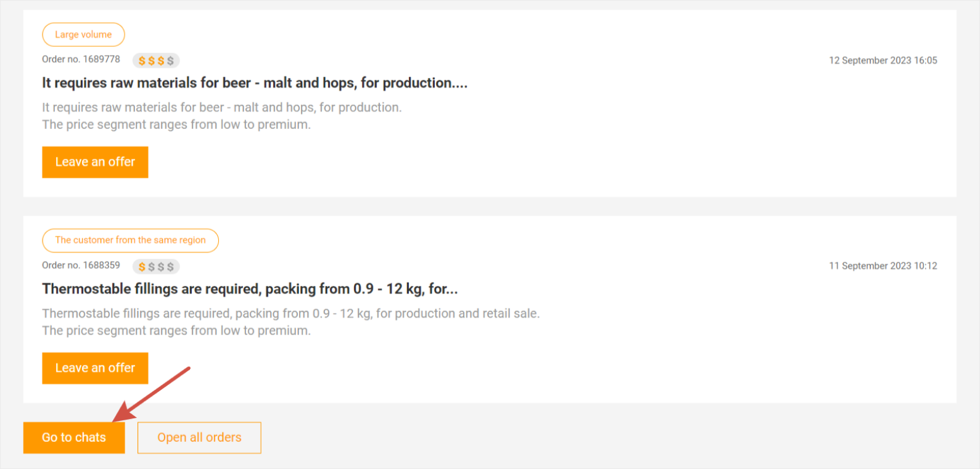The width and height of the screenshot is (980, 469).
Task: Leave an offer on thermostable fillings order
Action: click(95, 368)
